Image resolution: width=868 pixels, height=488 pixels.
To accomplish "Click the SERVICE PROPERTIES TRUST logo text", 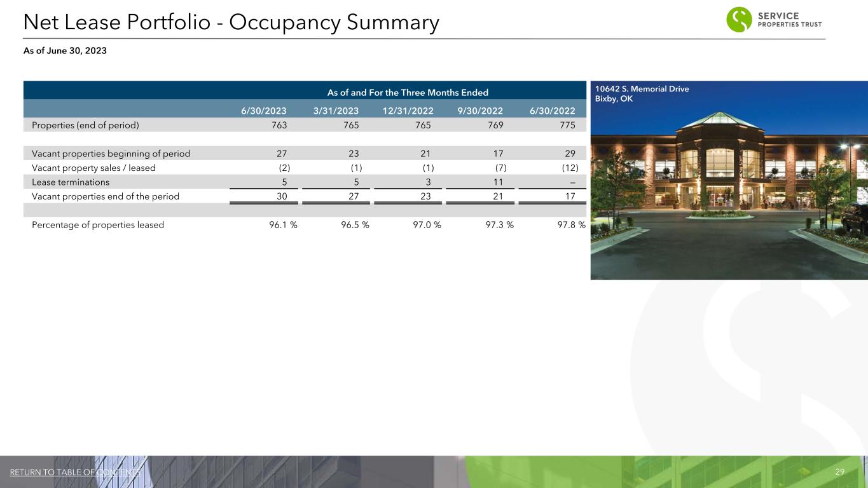I will 790,20.
